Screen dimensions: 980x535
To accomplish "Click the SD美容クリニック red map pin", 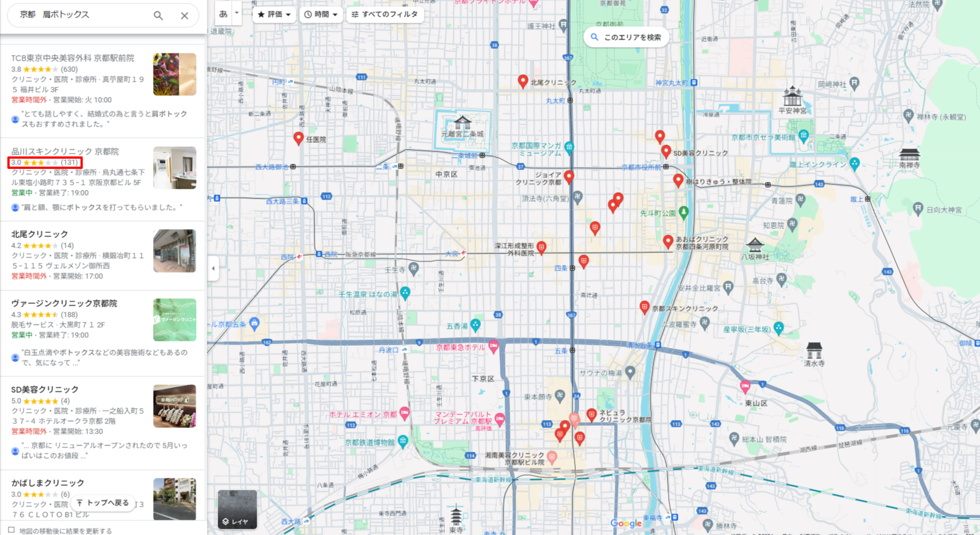I will [666, 152].
